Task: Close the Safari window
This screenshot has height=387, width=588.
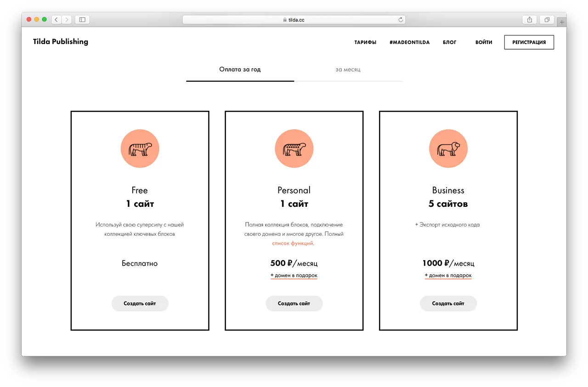Action: [x=29, y=19]
